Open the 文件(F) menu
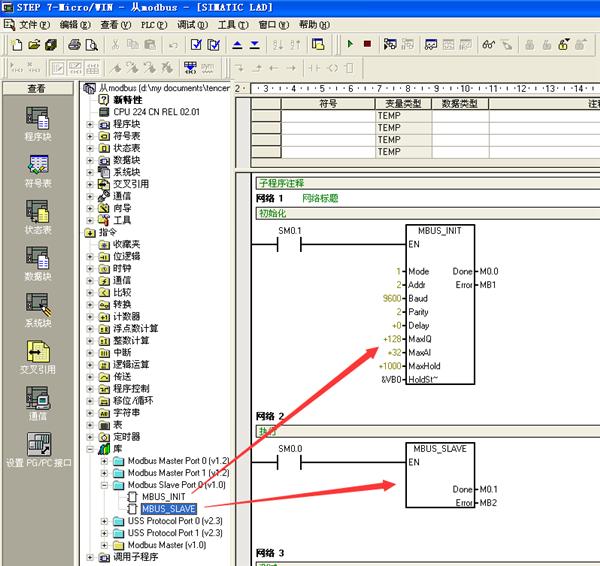 click(x=34, y=25)
